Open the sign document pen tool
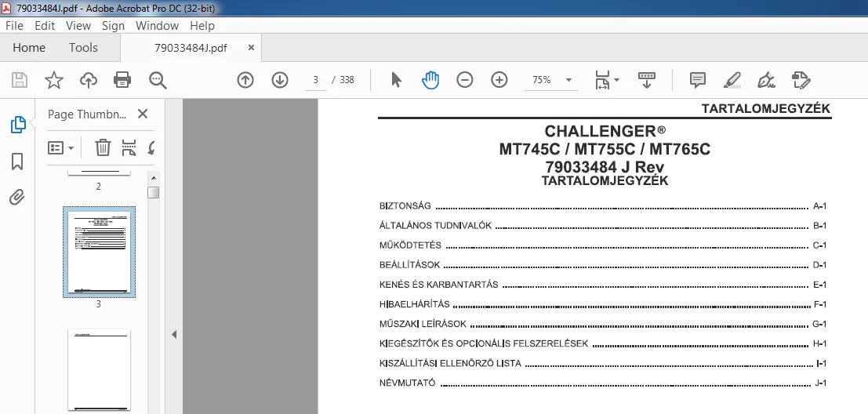This screenshot has height=414, width=868. [x=766, y=80]
